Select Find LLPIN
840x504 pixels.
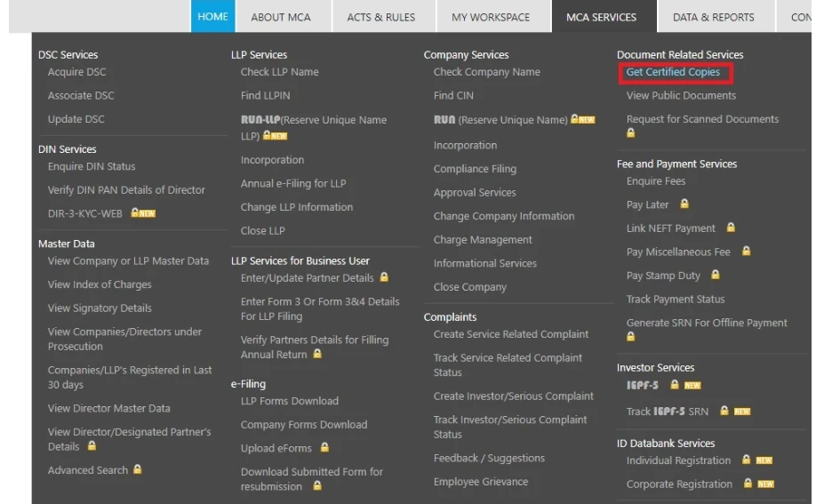click(265, 95)
